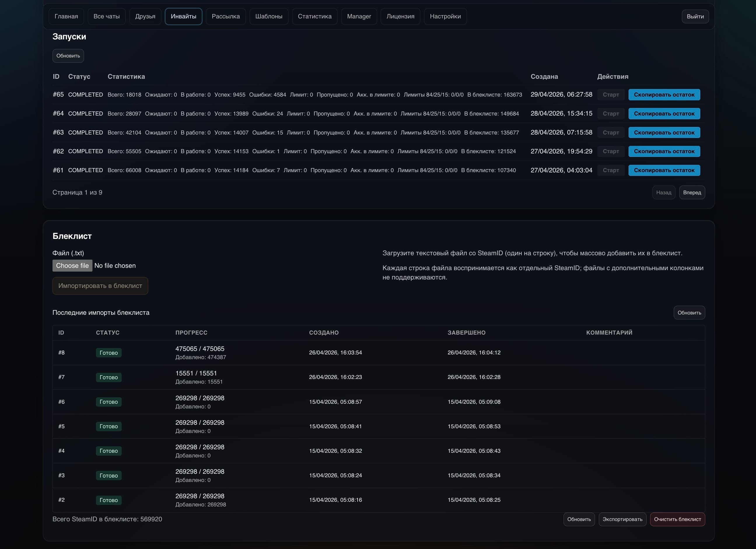The image size is (756, 549).
Task: Copy remainder for launch #65
Action: pyautogui.click(x=664, y=95)
